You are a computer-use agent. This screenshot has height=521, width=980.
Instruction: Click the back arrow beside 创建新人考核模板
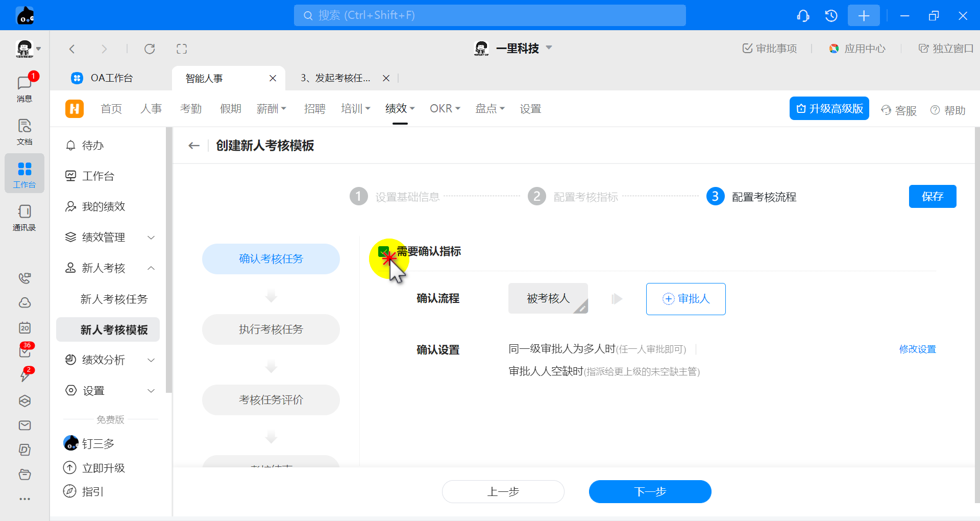[193, 146]
